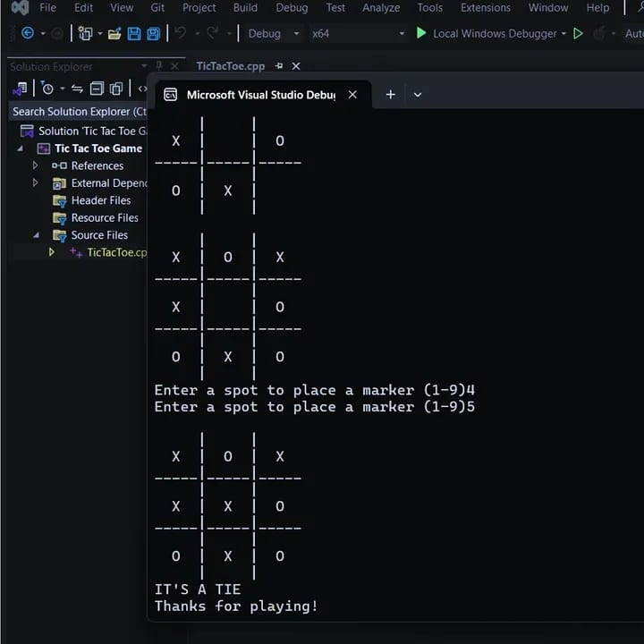Select the Source Files folder
Image resolution: width=644 pixels, height=644 pixels.
tap(99, 235)
